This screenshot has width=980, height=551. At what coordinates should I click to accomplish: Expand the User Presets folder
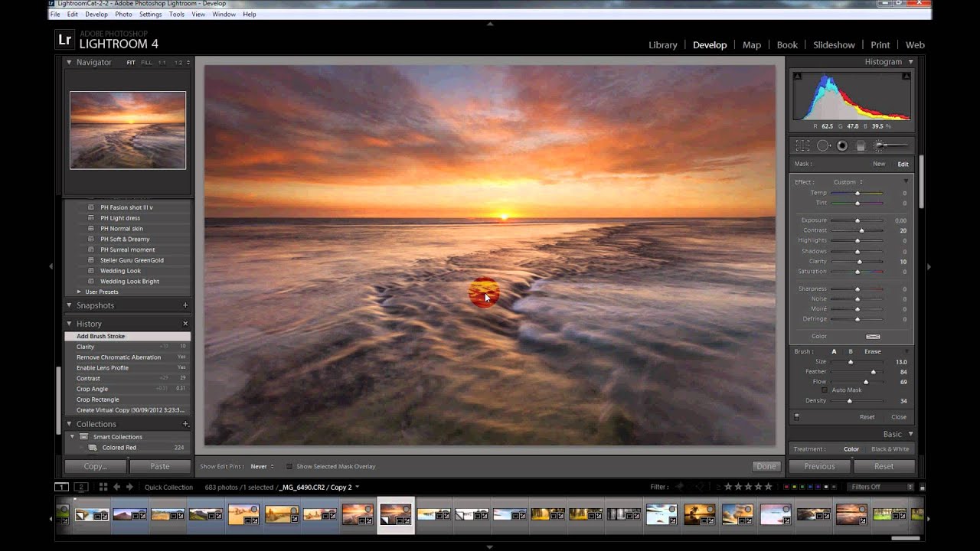pyautogui.click(x=79, y=292)
